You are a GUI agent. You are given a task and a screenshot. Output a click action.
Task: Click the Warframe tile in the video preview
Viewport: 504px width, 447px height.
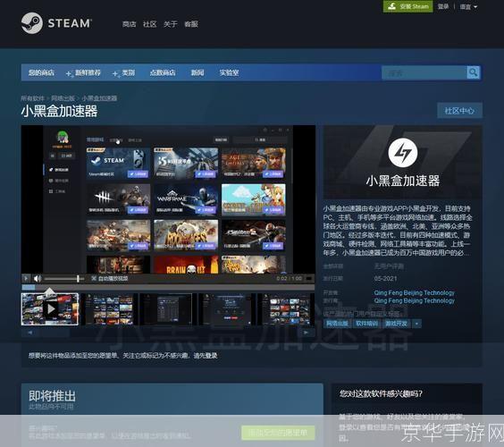(x=186, y=199)
